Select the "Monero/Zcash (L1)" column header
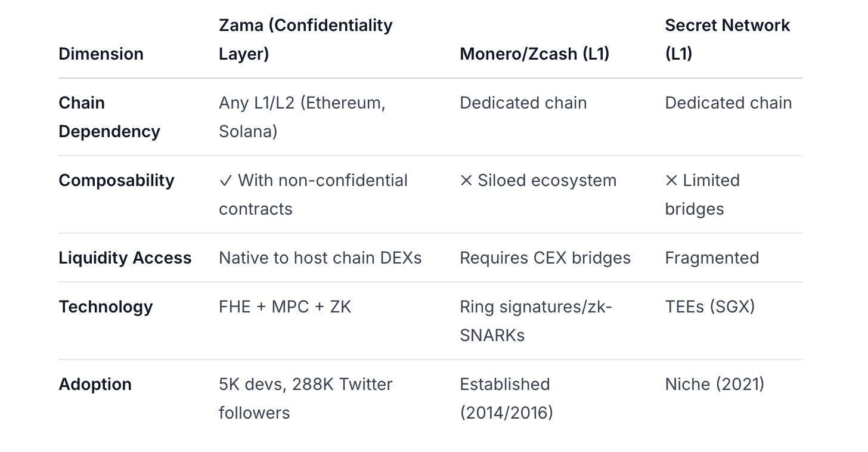This screenshot has width=868, height=452. pyautogui.click(x=534, y=54)
